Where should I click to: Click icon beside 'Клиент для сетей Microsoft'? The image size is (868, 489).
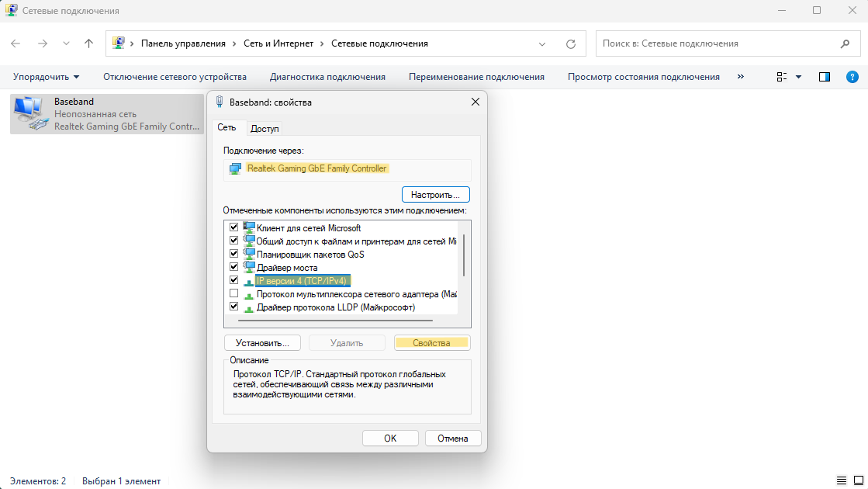point(248,227)
